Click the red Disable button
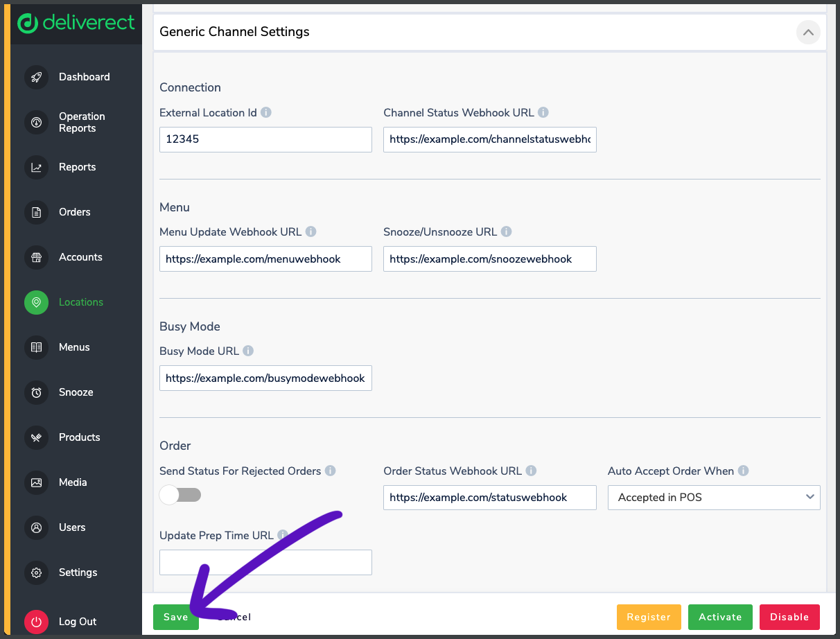The width and height of the screenshot is (840, 639). tap(789, 617)
